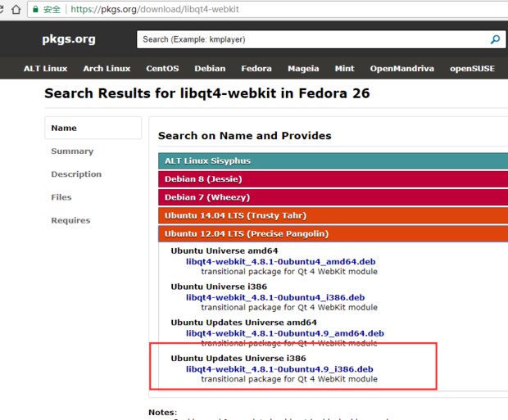Image resolution: width=508 pixels, height=420 pixels.
Task: Open Debian in navigation bar
Action: click(210, 69)
